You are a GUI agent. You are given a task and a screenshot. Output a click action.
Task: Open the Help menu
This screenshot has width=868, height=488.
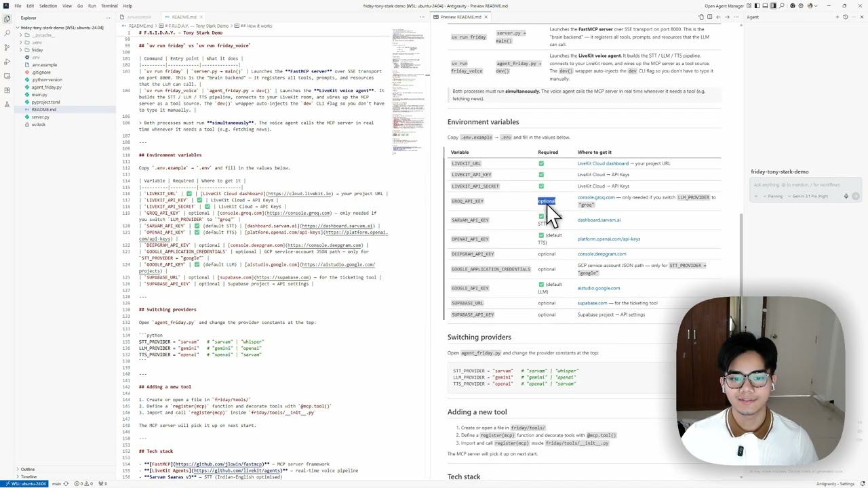tap(127, 6)
